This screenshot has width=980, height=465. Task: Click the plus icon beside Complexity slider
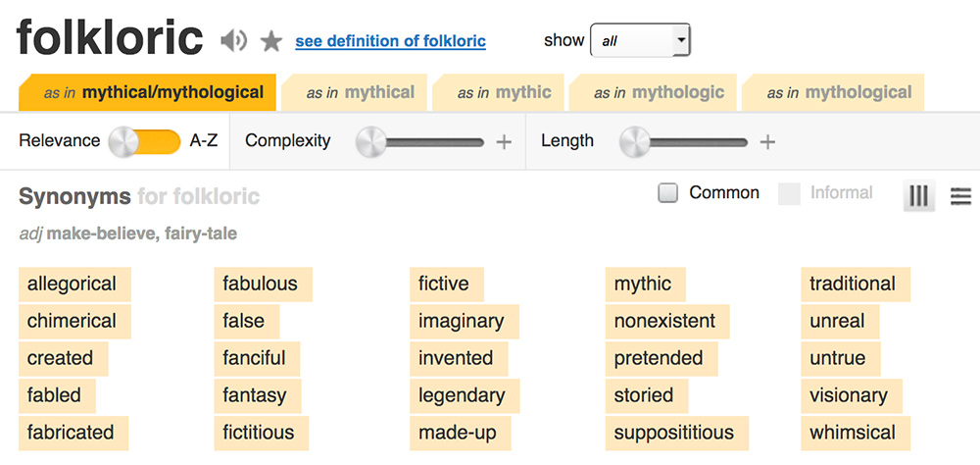pos(504,142)
